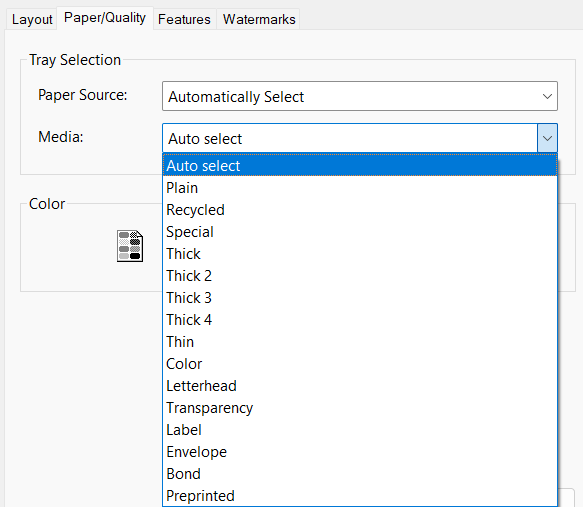Image resolution: width=583 pixels, height=507 pixels.
Task: Choose the Label media option
Action: 360,430
